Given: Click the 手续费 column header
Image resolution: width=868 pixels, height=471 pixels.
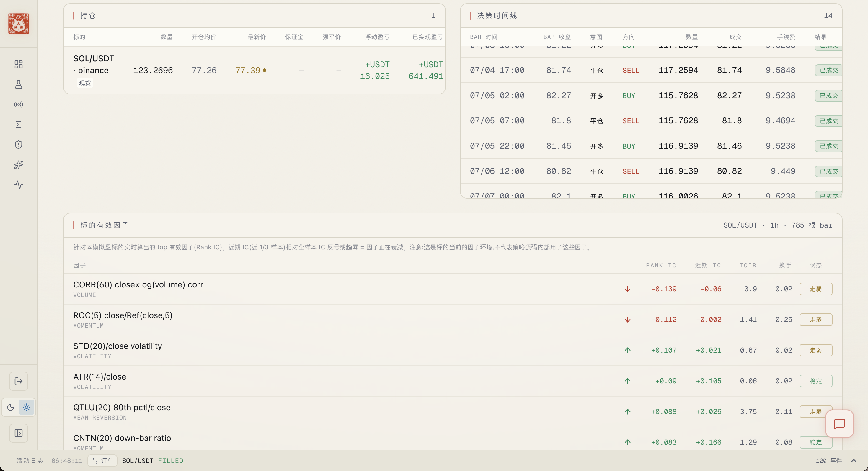Looking at the screenshot, I should coord(786,37).
